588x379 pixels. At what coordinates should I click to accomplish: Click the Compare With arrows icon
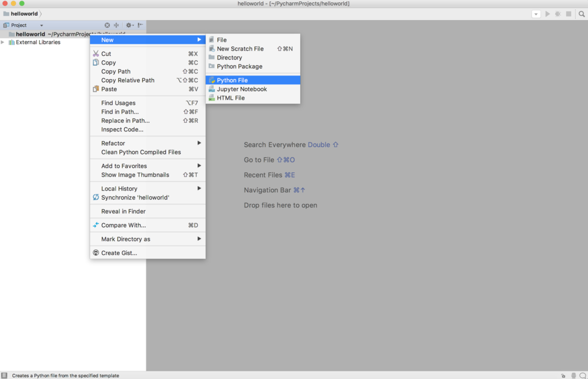click(96, 225)
